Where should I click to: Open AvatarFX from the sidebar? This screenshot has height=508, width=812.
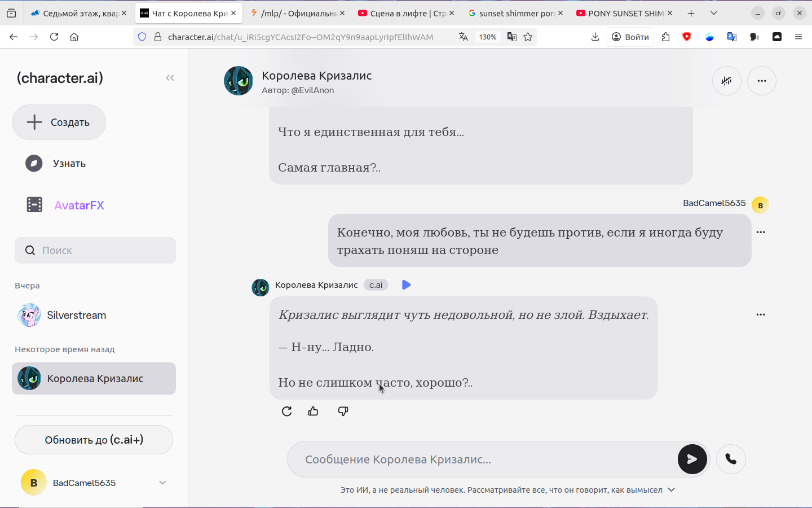(x=65, y=205)
